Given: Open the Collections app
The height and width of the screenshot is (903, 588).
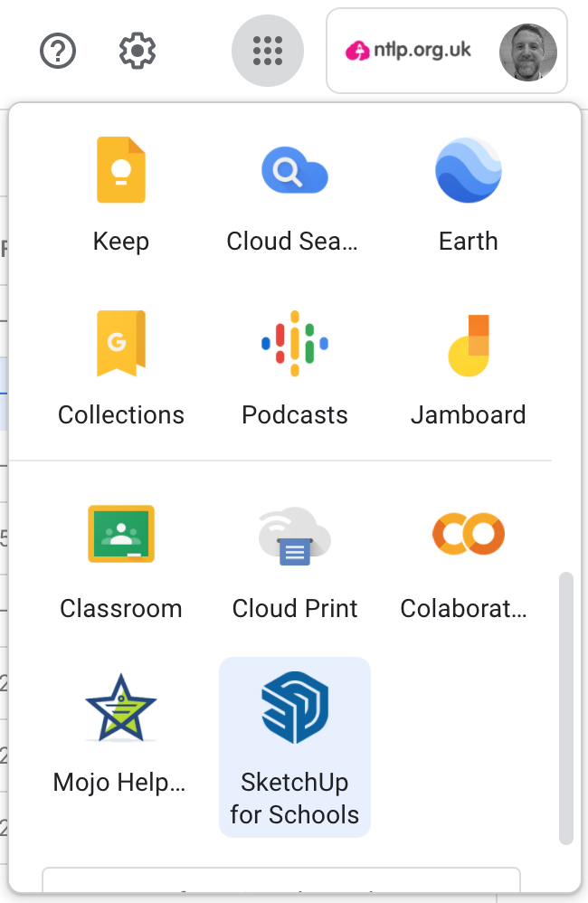Looking at the screenshot, I should click(121, 368).
